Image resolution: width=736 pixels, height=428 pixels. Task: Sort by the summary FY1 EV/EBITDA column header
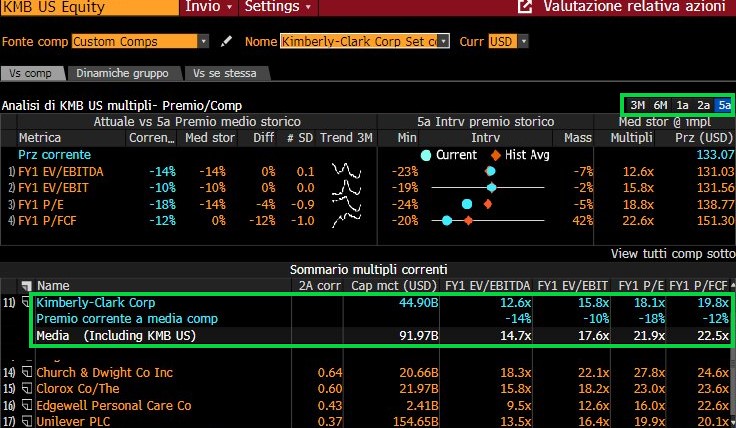pyautogui.click(x=487, y=286)
